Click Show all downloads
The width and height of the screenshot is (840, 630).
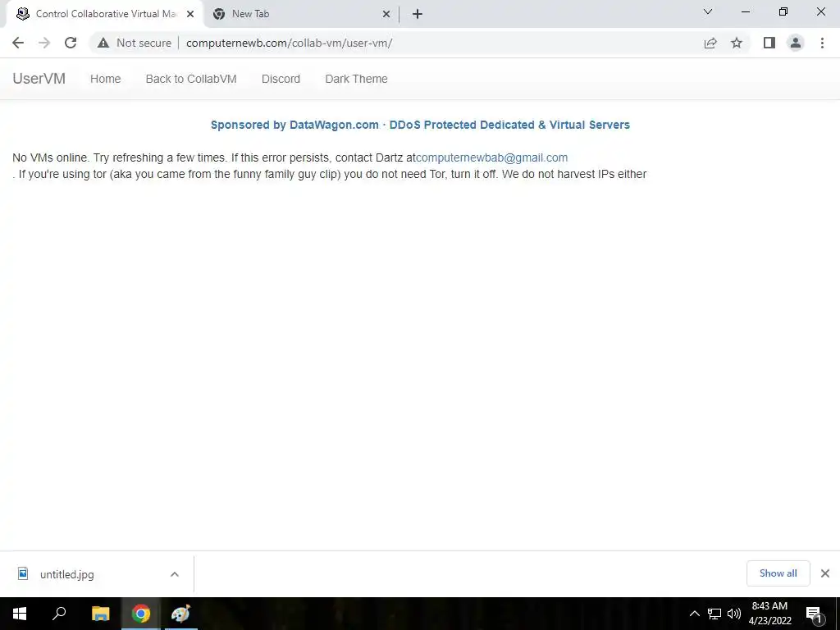click(x=778, y=573)
